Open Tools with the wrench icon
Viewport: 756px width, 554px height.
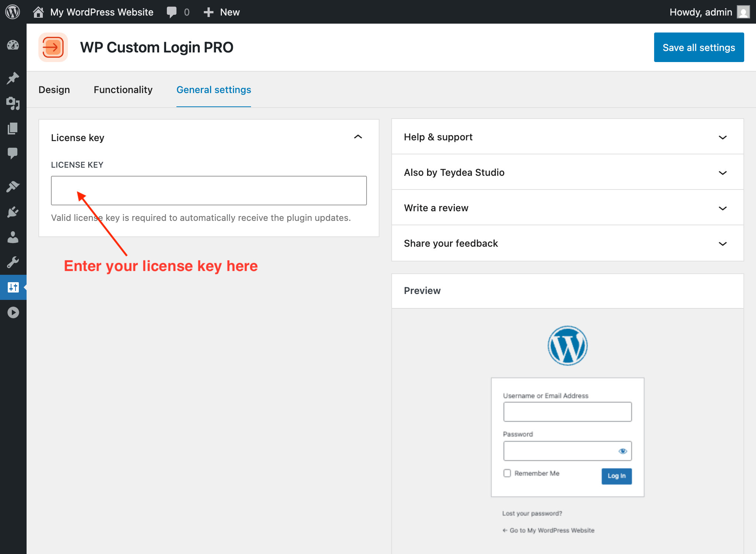(13, 262)
